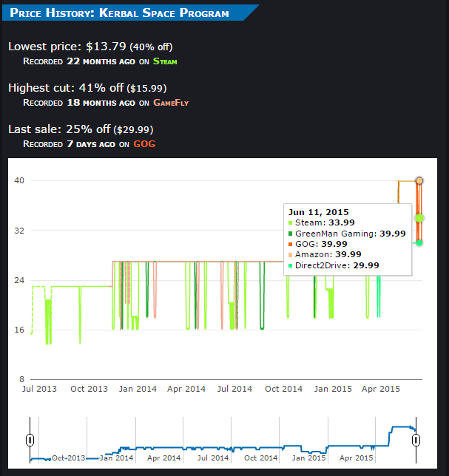This screenshot has width=449, height=476.
Task: Open the GameFly store link
Action: coord(171,103)
